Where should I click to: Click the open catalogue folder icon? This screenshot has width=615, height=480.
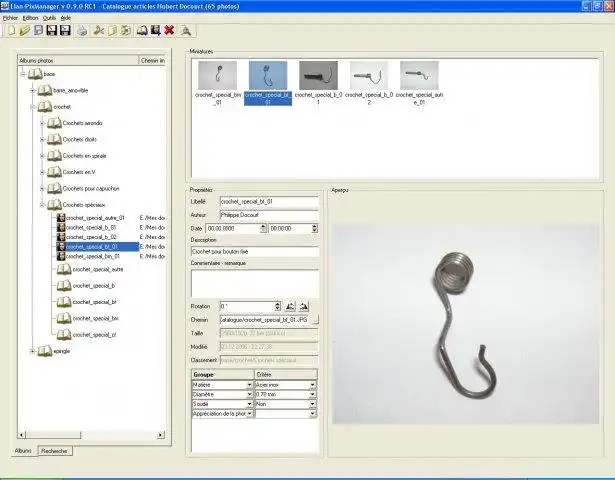[x=25, y=30]
